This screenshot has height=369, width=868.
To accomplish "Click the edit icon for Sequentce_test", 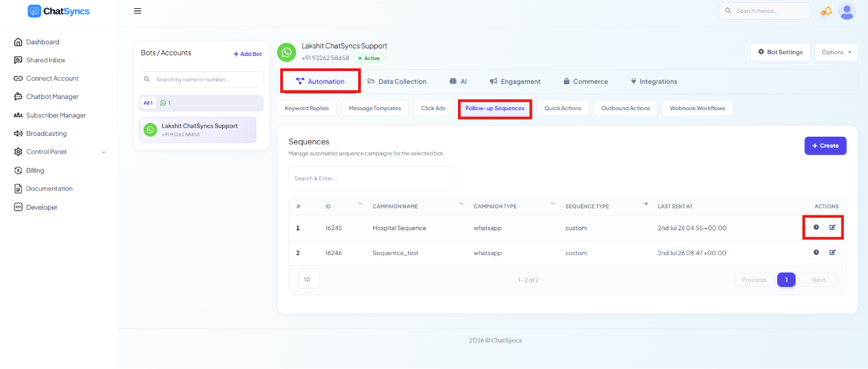I will 832,253.
